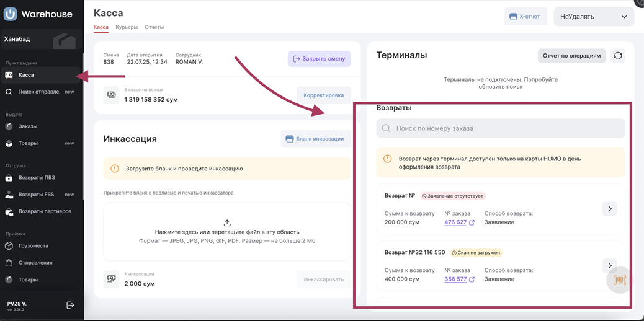The image size is (644, 321).
Task: Open the НеУдалять dropdown
Action: [x=593, y=17]
